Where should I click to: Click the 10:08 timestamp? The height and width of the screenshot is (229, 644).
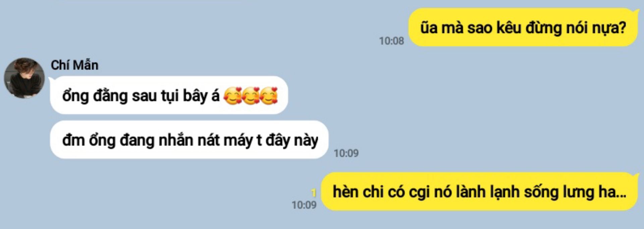point(391,41)
